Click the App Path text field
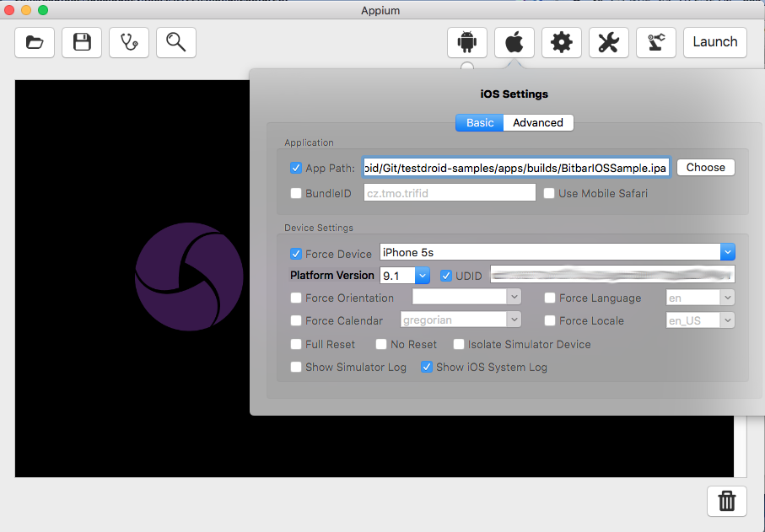The height and width of the screenshot is (532, 765). click(x=516, y=168)
